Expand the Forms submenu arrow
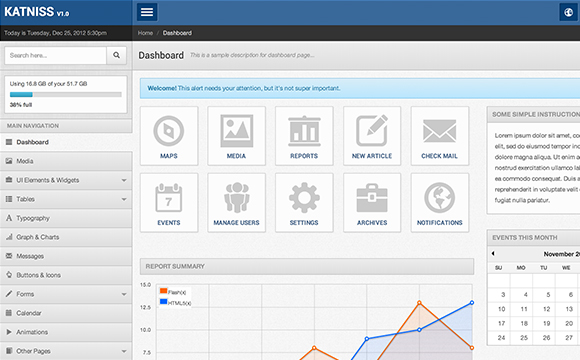The width and height of the screenshot is (580, 360). 124,294
